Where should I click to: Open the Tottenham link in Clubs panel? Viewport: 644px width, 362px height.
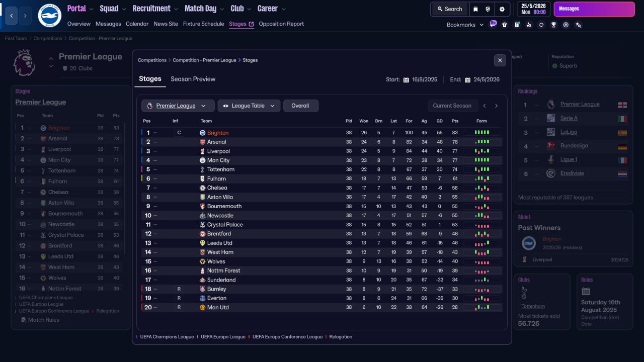tap(533, 306)
